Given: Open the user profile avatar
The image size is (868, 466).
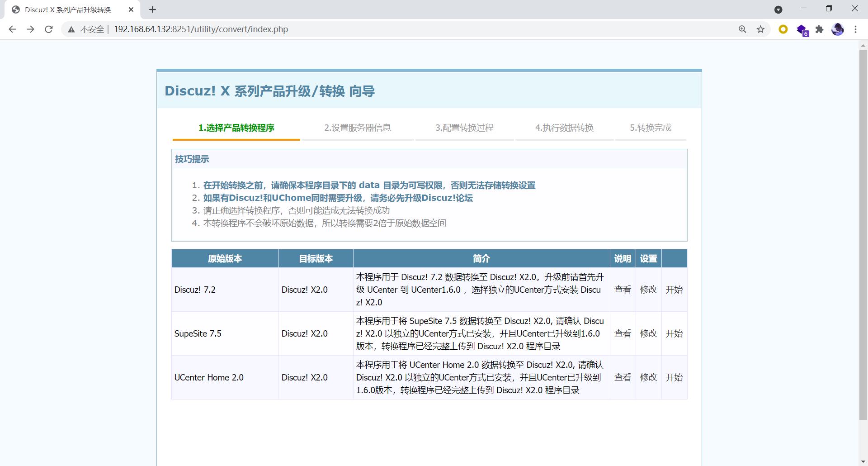Looking at the screenshot, I should [x=837, y=29].
